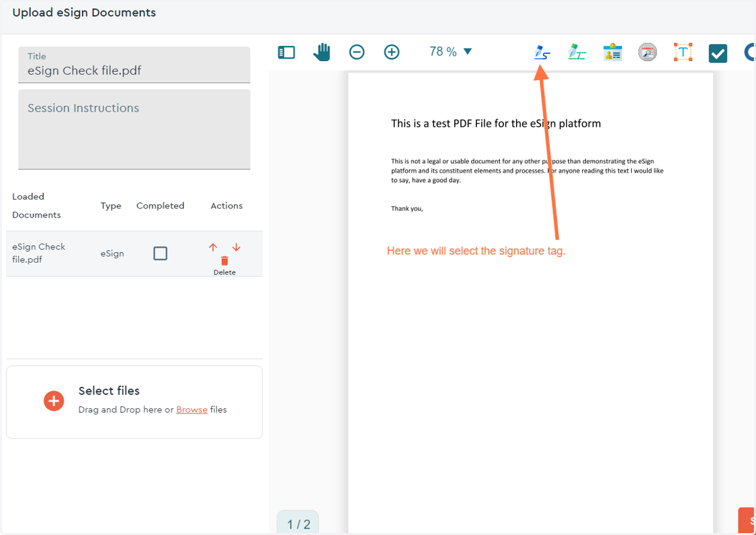Toggle the sidebar panel icon
756x535 pixels.
[287, 52]
